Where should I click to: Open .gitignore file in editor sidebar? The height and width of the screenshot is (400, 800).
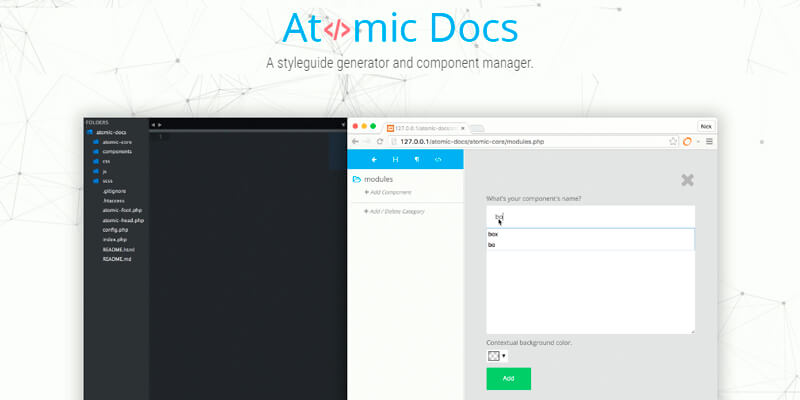[114, 191]
